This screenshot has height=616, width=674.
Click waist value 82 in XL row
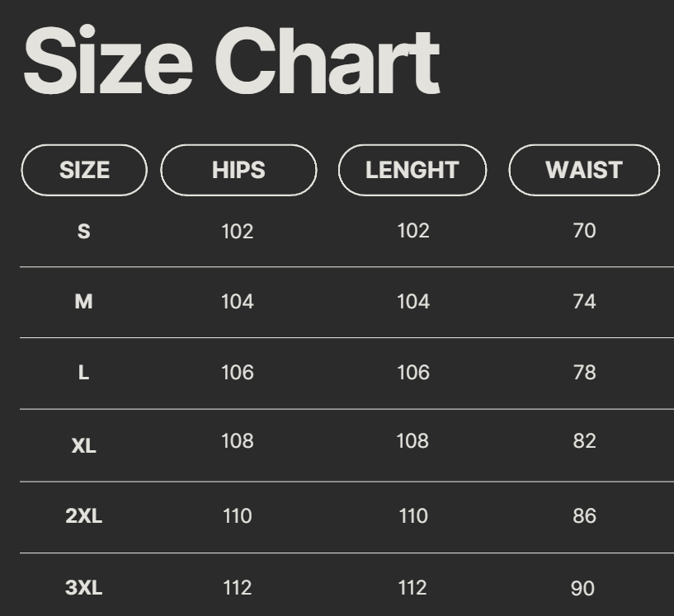coord(584,441)
